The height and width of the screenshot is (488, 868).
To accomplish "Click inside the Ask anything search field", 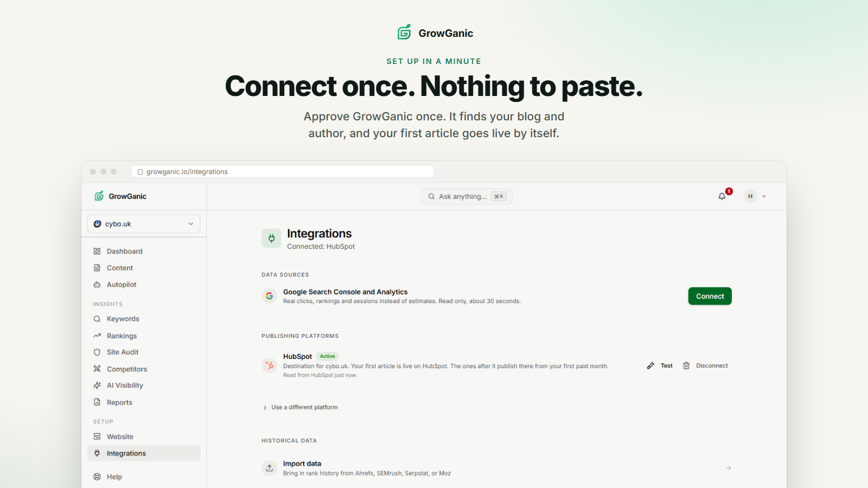I will [467, 196].
